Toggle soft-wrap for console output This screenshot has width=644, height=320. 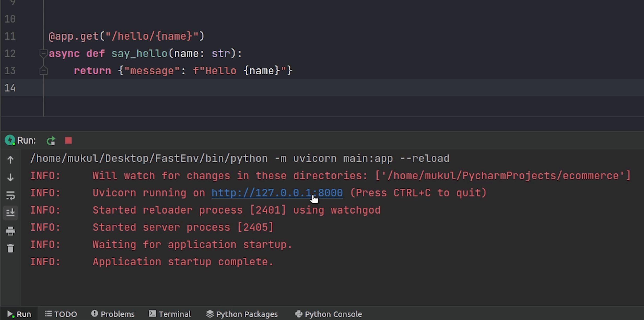[10, 195]
